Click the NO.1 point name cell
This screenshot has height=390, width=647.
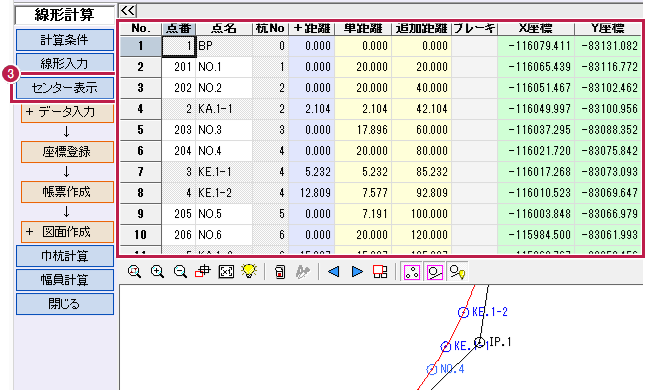[x=224, y=67]
